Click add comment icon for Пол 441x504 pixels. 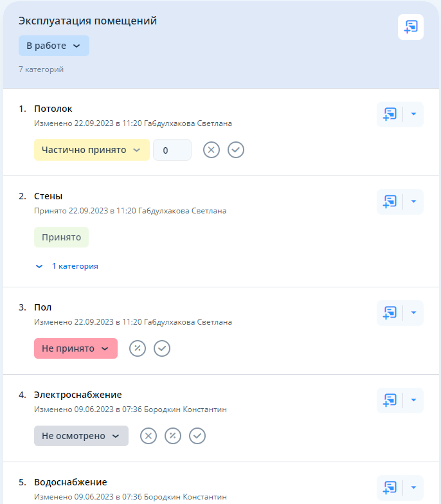[390, 313]
